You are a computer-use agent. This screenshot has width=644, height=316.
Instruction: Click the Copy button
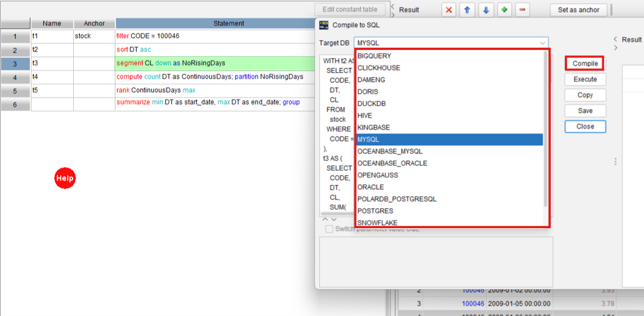pyautogui.click(x=585, y=95)
